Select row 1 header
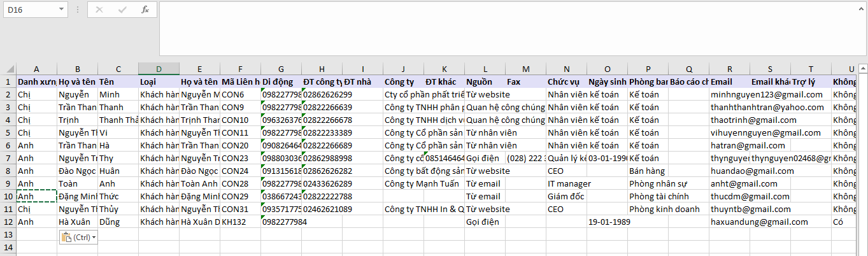The width and height of the screenshot is (868, 256). click(x=8, y=82)
